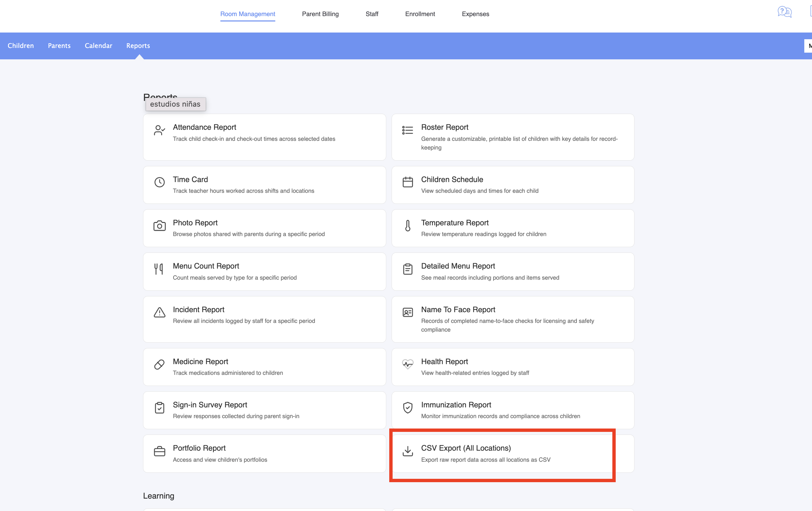Click 'Export raw report data across all locations' text
Image resolution: width=812 pixels, height=511 pixels.
(486, 460)
